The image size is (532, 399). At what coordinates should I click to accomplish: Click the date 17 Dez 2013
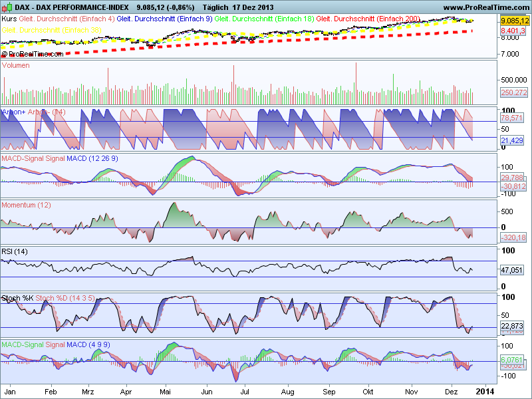(x=253, y=7)
